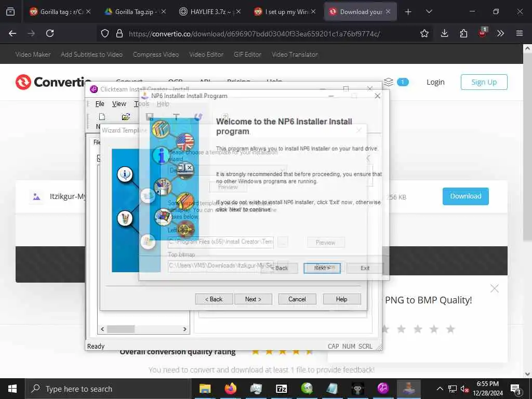This screenshot has height=399, width=532.
Task: Click the Login link
Action: [435, 82]
